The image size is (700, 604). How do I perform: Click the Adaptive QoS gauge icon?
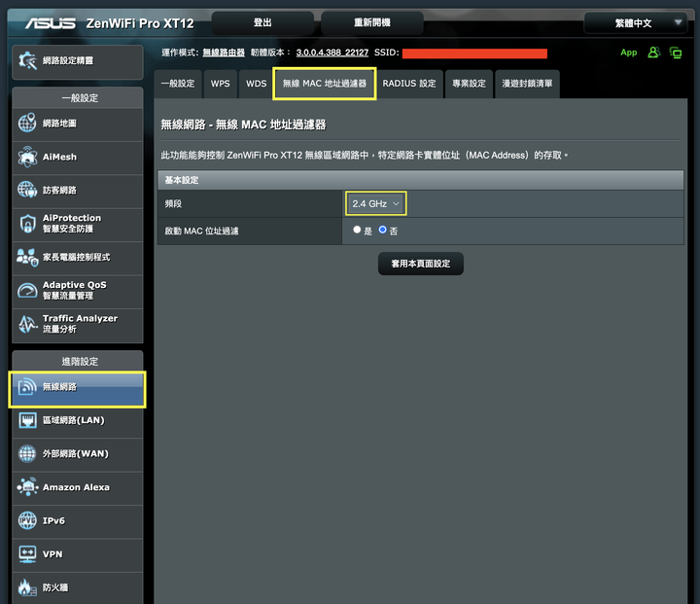coord(27,291)
